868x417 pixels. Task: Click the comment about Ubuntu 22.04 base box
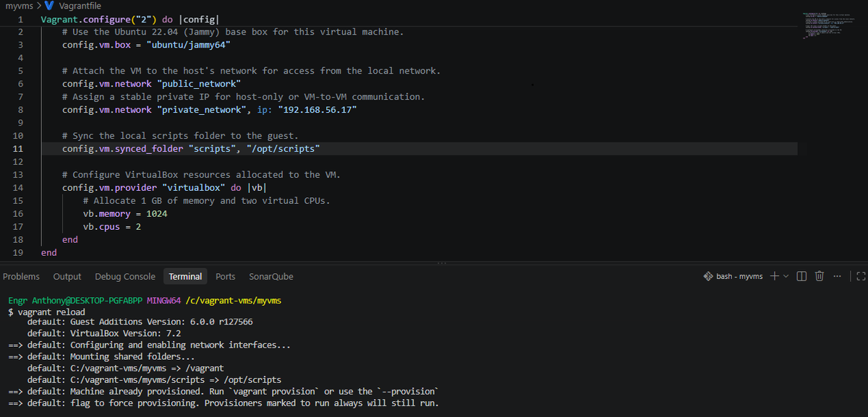pos(233,32)
